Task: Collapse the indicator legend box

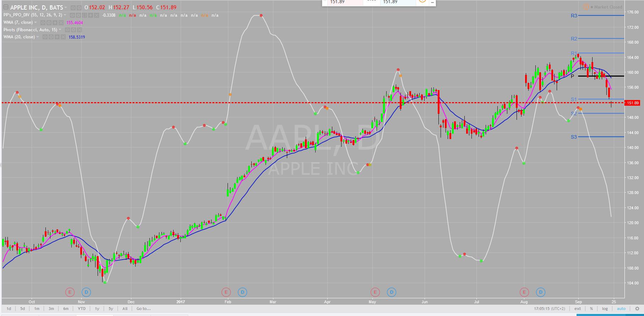Action: coord(5,7)
